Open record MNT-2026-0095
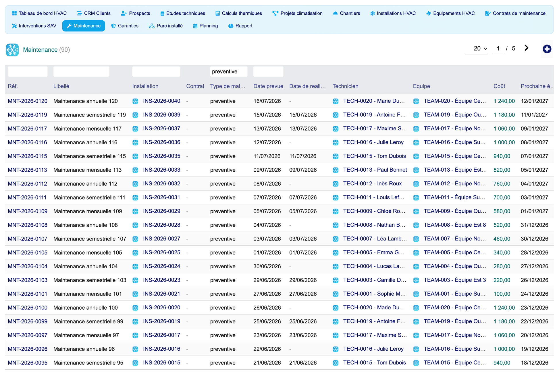Image resolution: width=559 pixels, height=392 pixels. click(28, 363)
